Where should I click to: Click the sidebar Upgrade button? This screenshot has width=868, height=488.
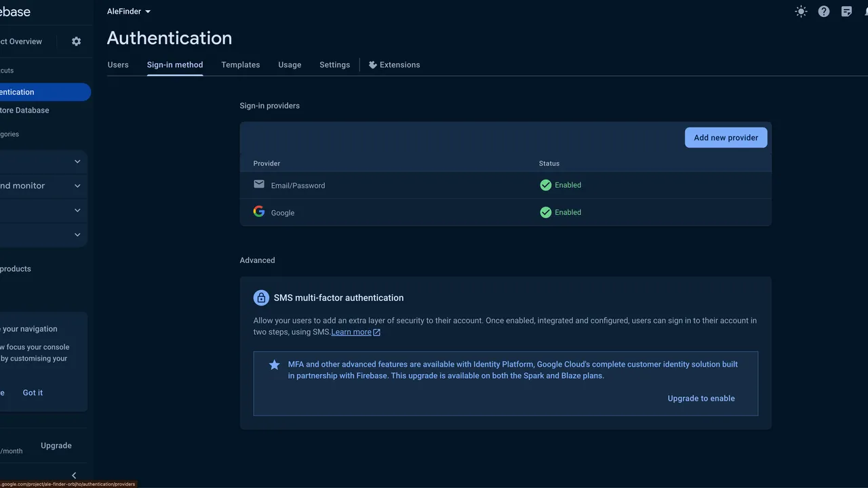point(56,445)
